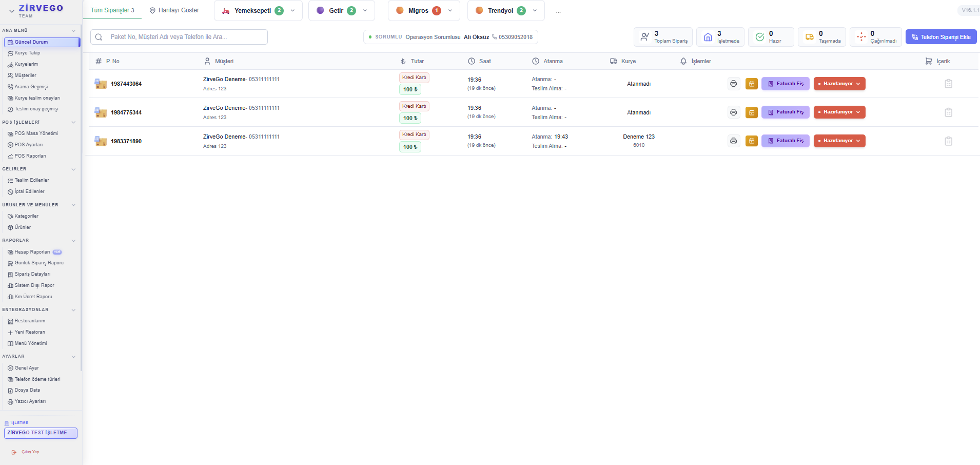Viewport: 980px width, 465px height.
Task: Go to Restoranlarım page
Action: [30, 321]
